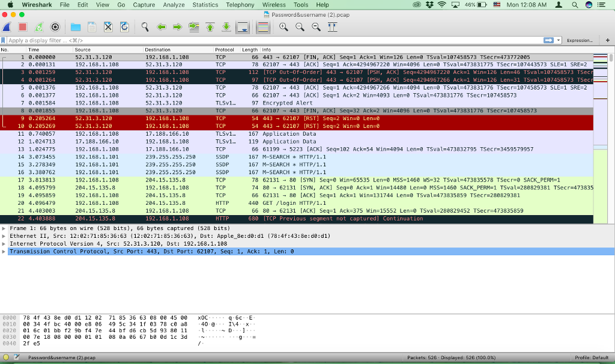Open capture options settings
615x364 pixels.
(x=54, y=26)
